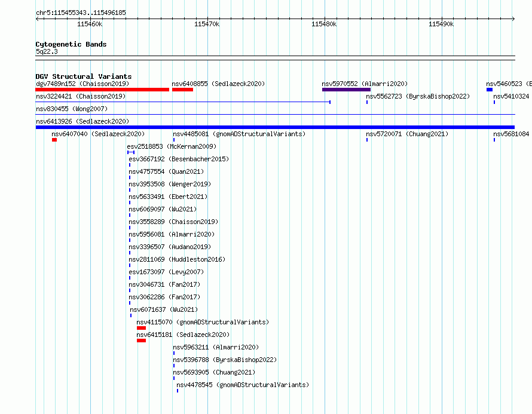Screen dimensions: 532x414
Task: Click the nsv3558289 (Chaisson2019) label
Action: [x=173, y=222]
